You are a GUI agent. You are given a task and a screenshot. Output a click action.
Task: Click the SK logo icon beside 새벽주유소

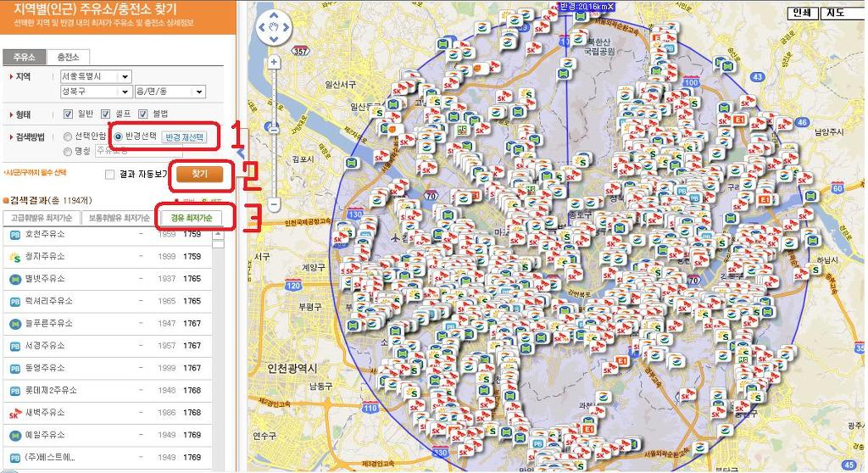(15, 413)
